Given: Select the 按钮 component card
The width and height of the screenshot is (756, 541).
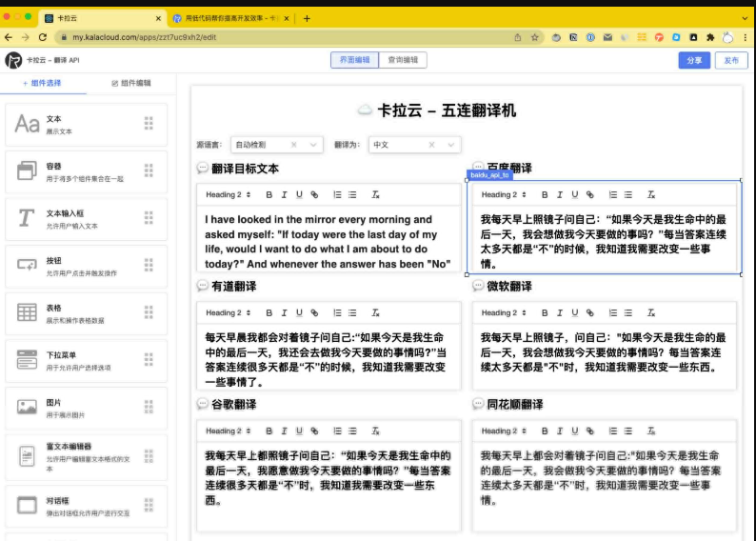Looking at the screenshot, I should pyautogui.click(x=87, y=266).
